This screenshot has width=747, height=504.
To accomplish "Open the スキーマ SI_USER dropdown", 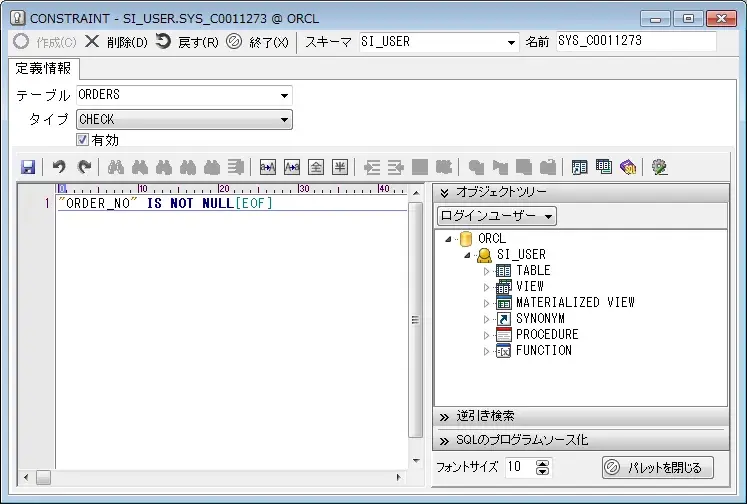I will coord(511,42).
